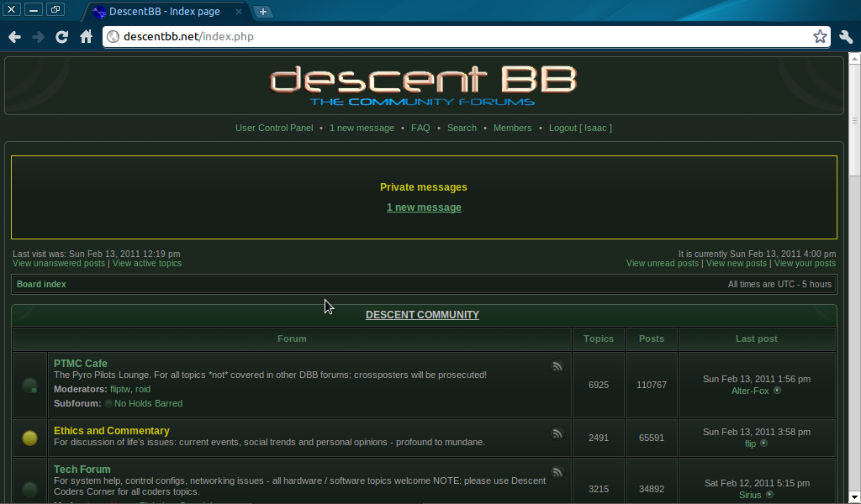The image size is (861, 504).
Task: View unread posts
Action: pyautogui.click(x=663, y=263)
